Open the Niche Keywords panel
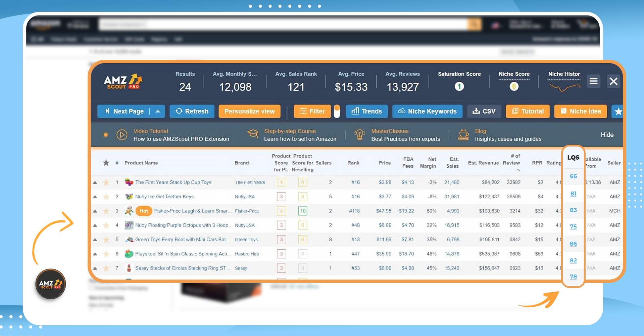This screenshot has width=644, height=336. [x=427, y=111]
